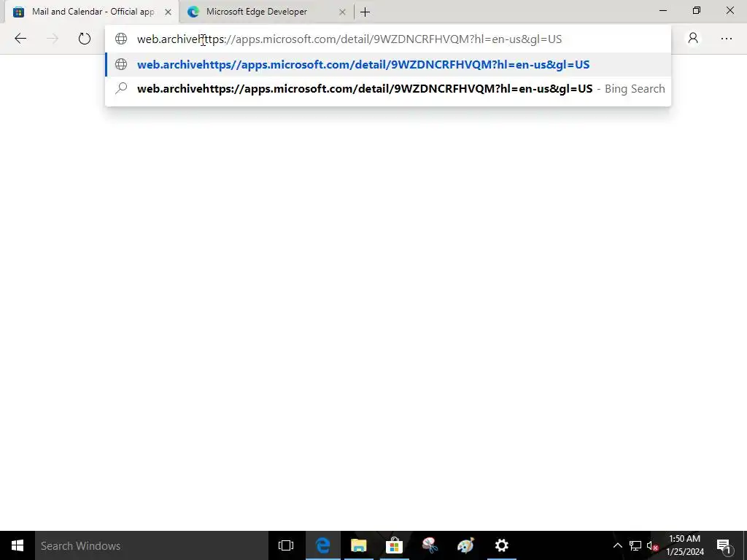This screenshot has height=560, width=747.
Task: Open the Action Center notifications icon
Action: tap(724, 545)
